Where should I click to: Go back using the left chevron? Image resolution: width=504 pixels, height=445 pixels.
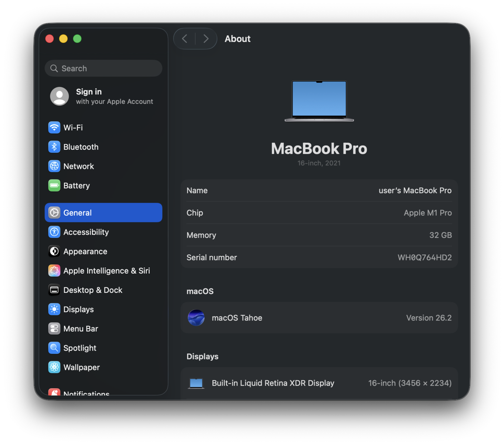tap(185, 39)
